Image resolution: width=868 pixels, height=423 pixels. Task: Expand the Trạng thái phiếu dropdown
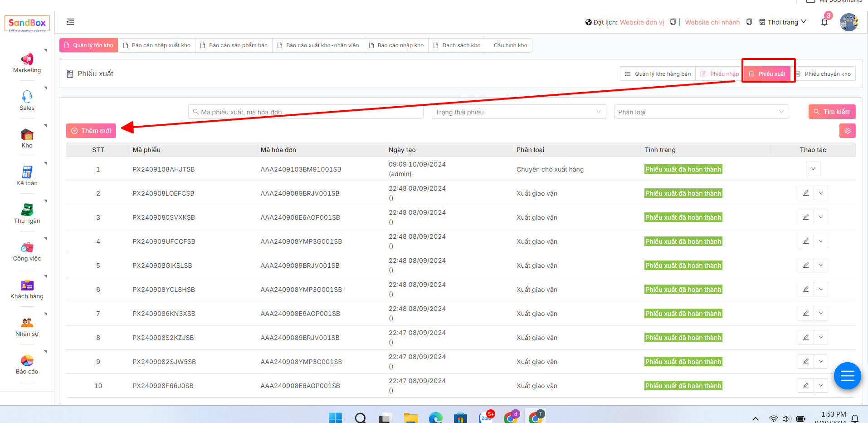pos(518,112)
